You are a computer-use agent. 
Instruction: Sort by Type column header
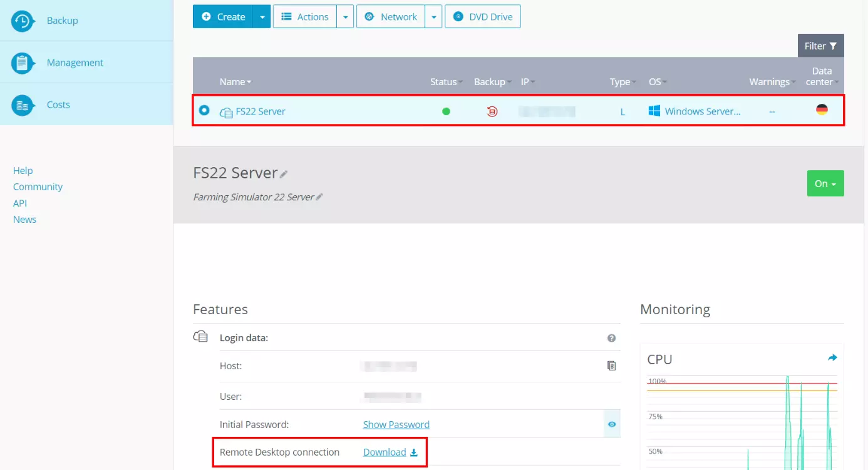click(x=623, y=82)
